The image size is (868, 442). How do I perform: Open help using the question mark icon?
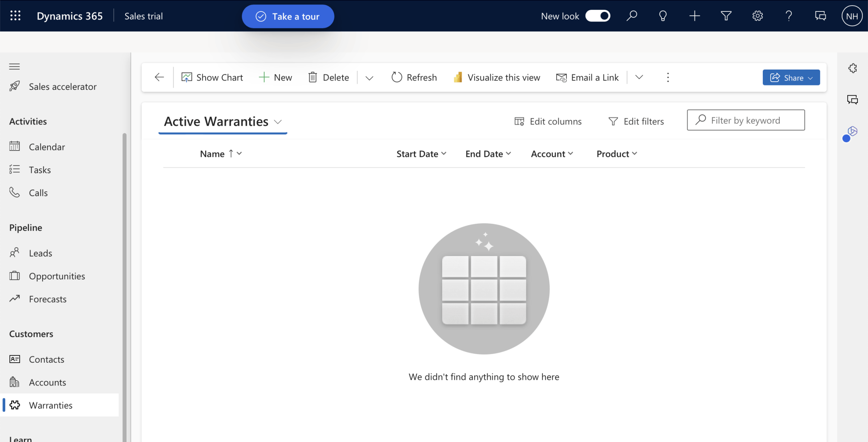(789, 16)
